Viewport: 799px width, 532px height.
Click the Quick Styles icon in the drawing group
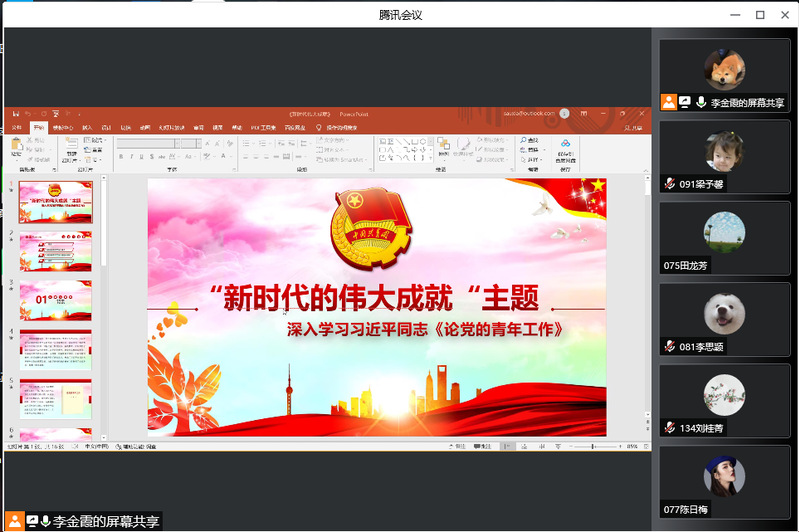463,146
